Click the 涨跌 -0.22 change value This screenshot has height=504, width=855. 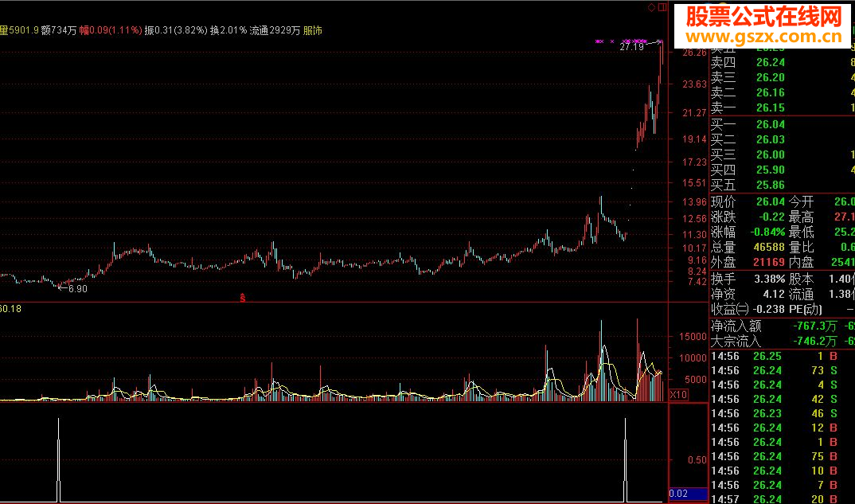[771, 217]
